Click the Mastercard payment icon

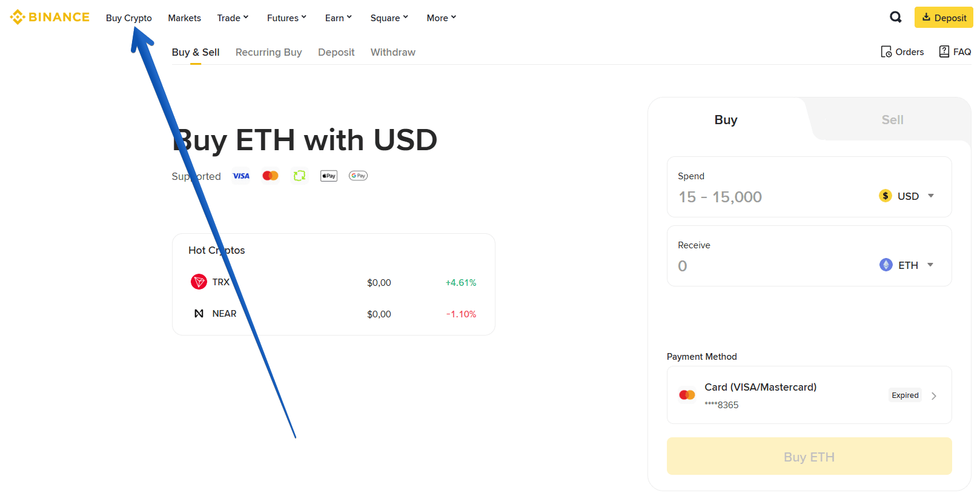(x=270, y=175)
